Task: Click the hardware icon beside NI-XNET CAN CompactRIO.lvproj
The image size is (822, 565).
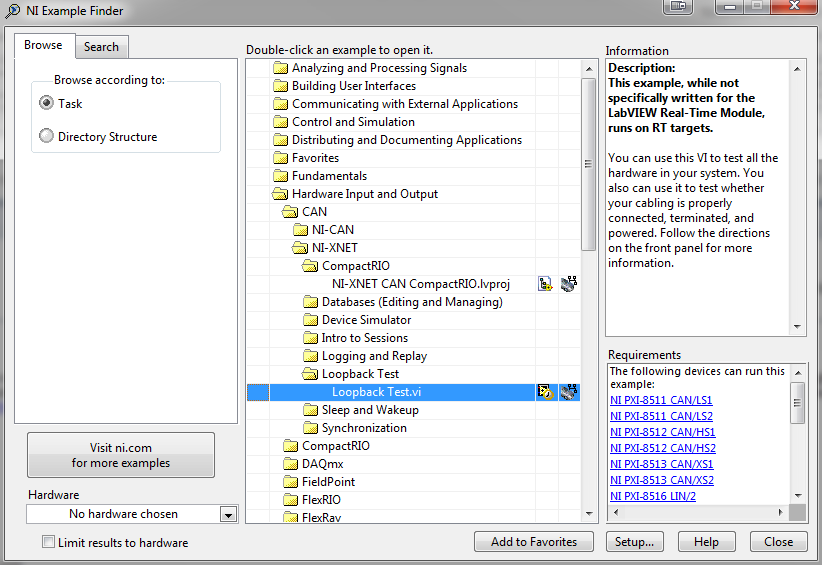Action: point(569,284)
